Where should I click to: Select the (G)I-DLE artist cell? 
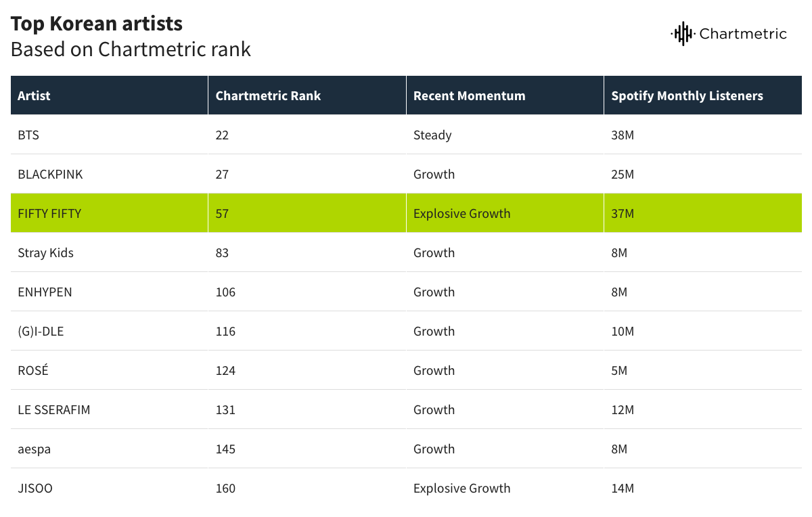tap(41, 331)
